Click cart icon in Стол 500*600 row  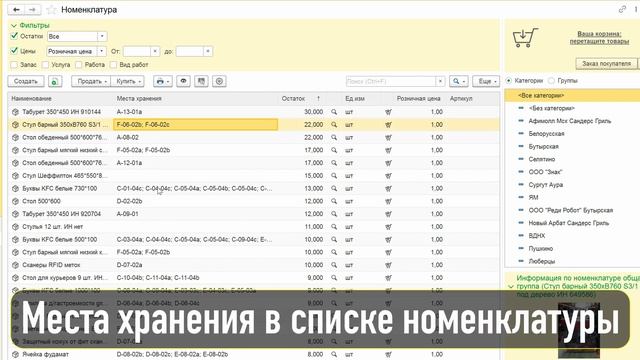[x=388, y=201]
